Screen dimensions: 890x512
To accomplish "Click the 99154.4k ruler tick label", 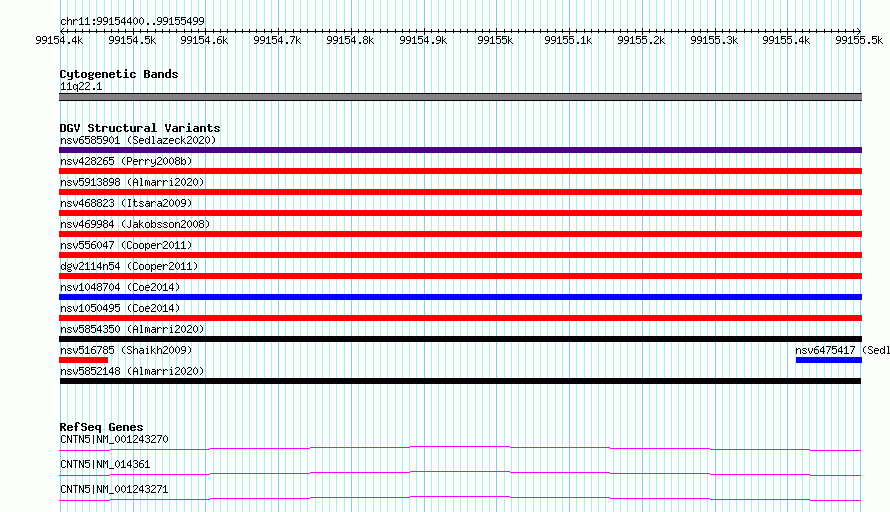I will (59, 40).
